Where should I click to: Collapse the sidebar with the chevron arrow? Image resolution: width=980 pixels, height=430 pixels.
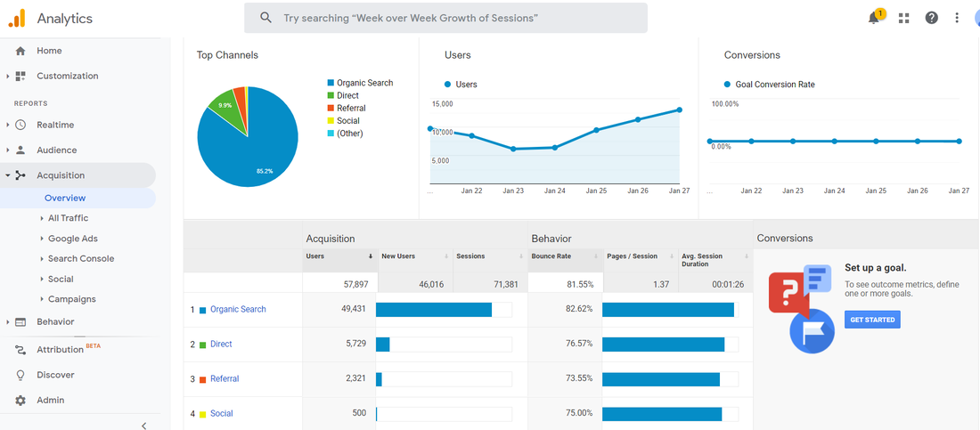click(143, 426)
